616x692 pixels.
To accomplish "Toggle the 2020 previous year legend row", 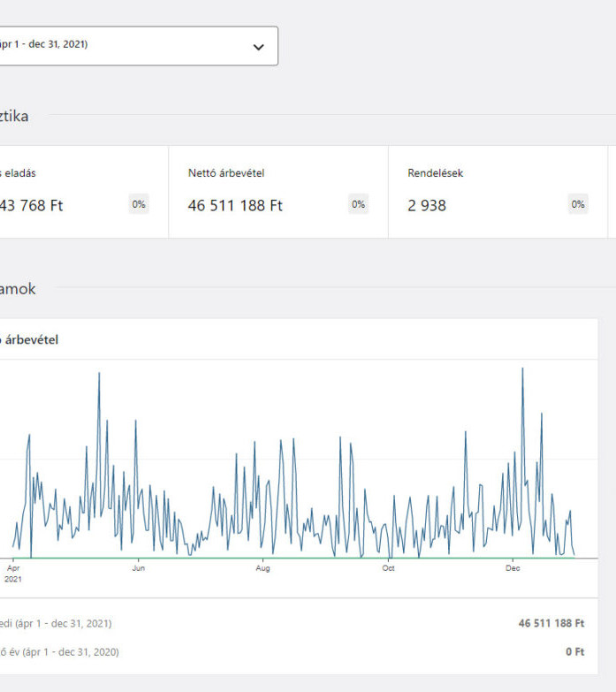I will pyautogui.click(x=60, y=652).
